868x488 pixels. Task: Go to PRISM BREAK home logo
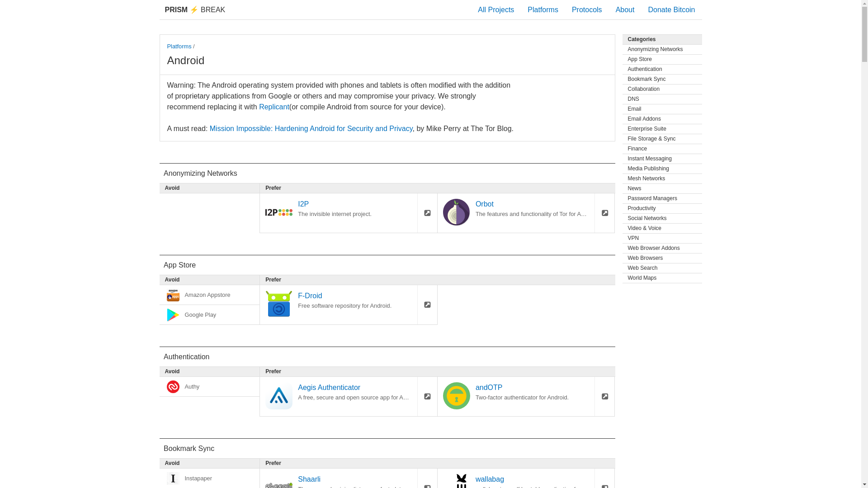[195, 9]
